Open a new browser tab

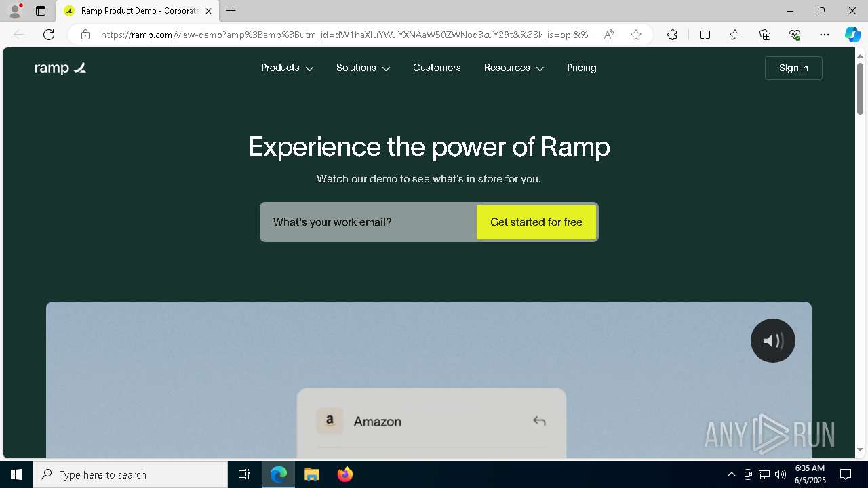click(x=231, y=11)
